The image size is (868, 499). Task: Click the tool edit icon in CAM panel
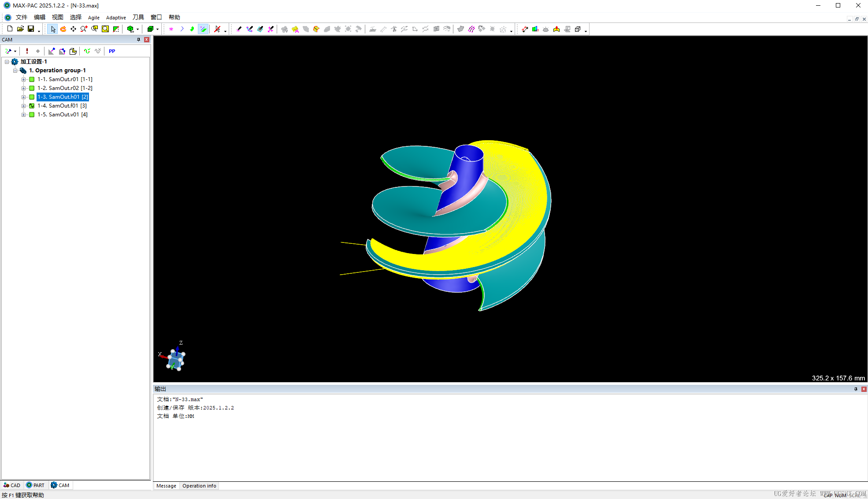(52, 51)
